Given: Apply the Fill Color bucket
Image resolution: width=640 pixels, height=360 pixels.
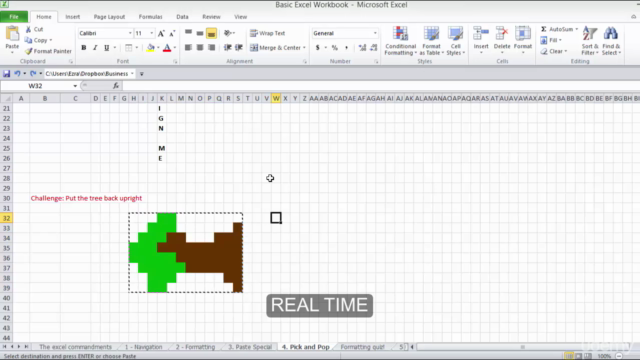Looking at the screenshot, I should [151, 48].
